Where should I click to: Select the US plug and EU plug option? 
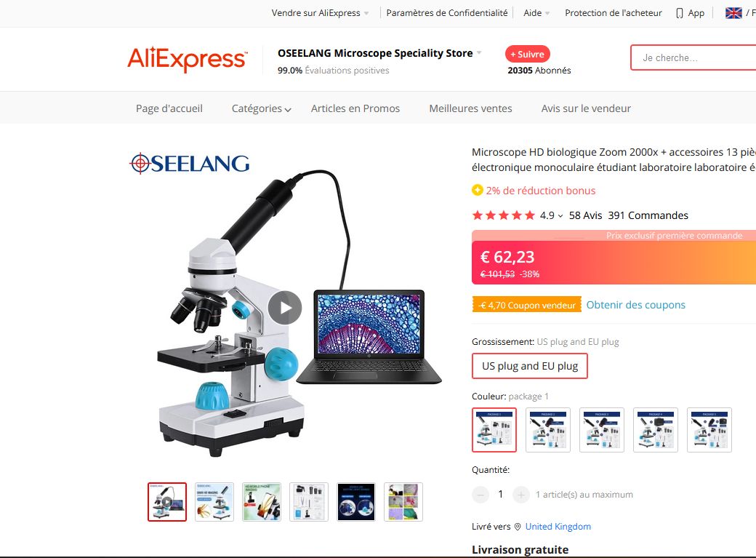pos(530,366)
